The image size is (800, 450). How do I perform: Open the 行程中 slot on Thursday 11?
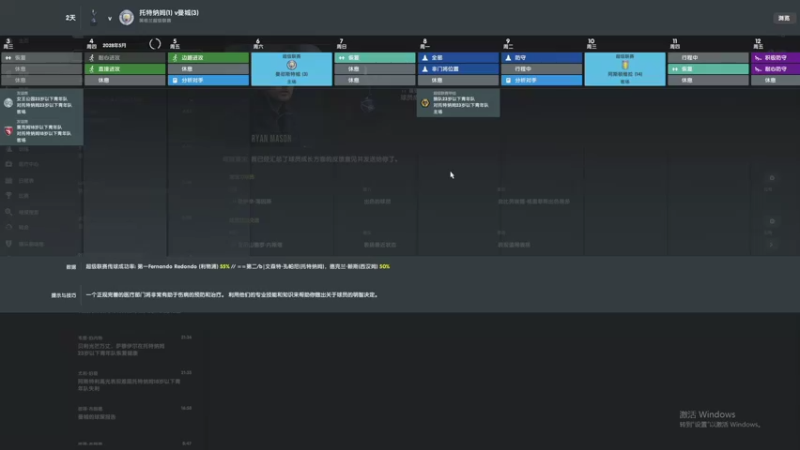tap(708, 58)
